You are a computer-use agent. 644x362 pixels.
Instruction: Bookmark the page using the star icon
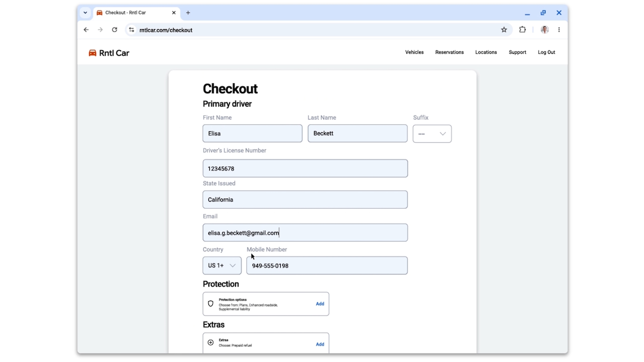coord(504,30)
